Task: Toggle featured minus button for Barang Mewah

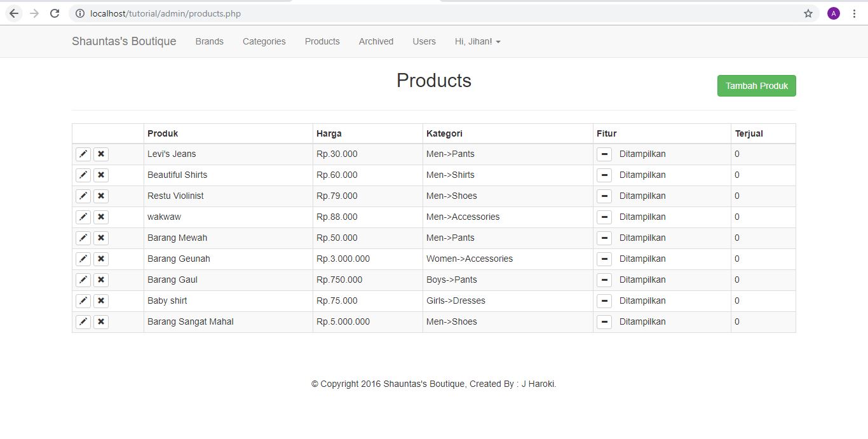Action: tap(604, 238)
